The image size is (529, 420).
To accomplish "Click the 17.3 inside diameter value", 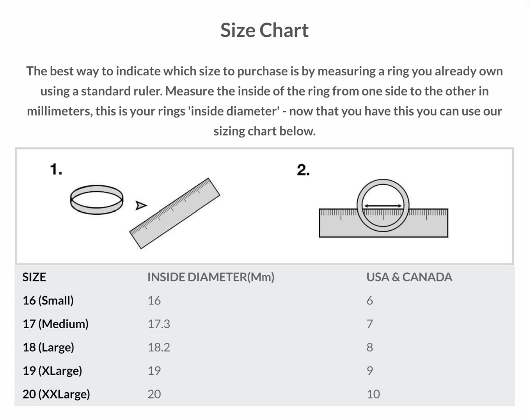I will pyautogui.click(x=159, y=324).
